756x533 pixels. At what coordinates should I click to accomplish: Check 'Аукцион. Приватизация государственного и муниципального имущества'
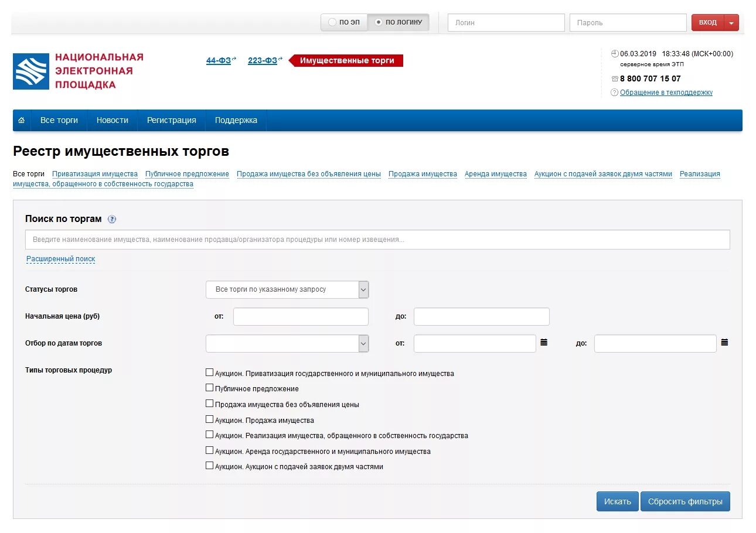209,373
